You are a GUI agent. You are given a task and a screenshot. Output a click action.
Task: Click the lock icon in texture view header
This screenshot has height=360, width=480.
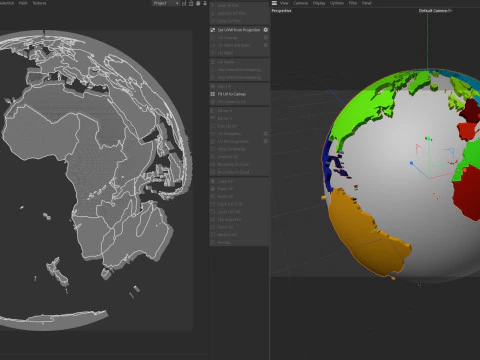click(191, 3)
